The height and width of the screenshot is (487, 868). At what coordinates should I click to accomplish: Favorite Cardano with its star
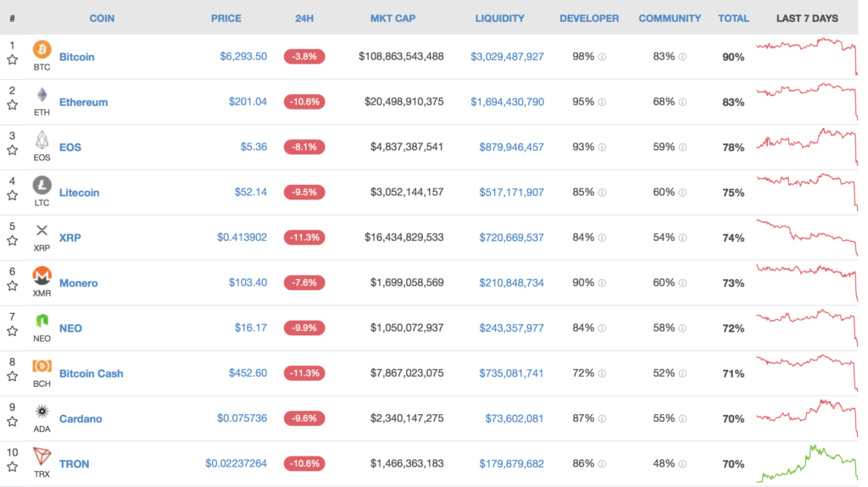pyautogui.click(x=12, y=421)
